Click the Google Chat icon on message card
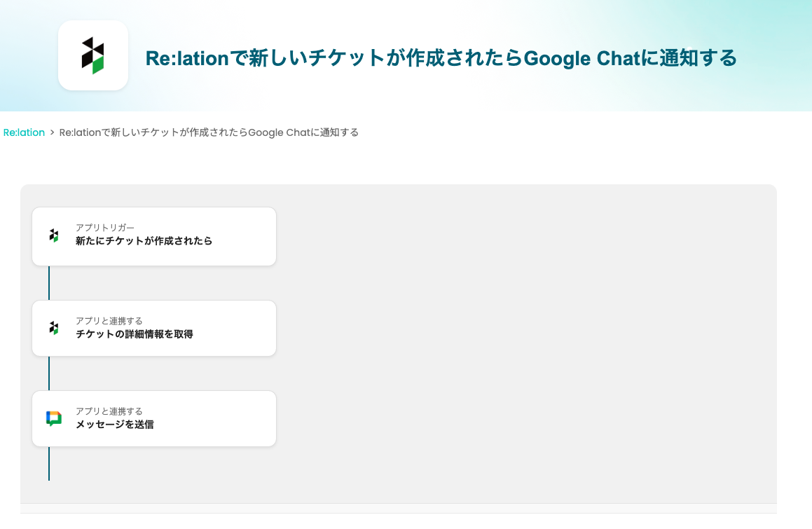The image size is (812, 529). pos(54,418)
